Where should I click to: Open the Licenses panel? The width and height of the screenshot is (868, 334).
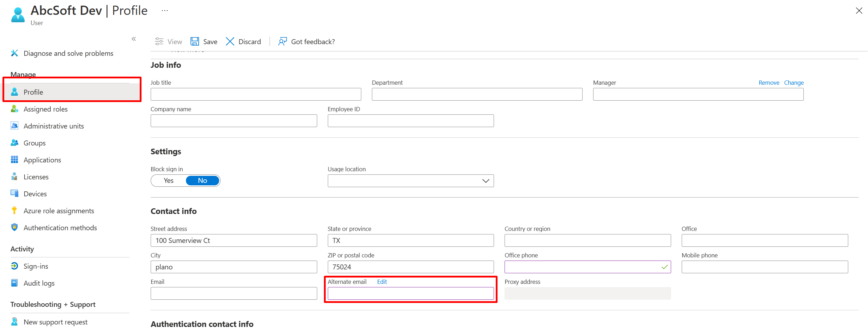click(x=36, y=177)
